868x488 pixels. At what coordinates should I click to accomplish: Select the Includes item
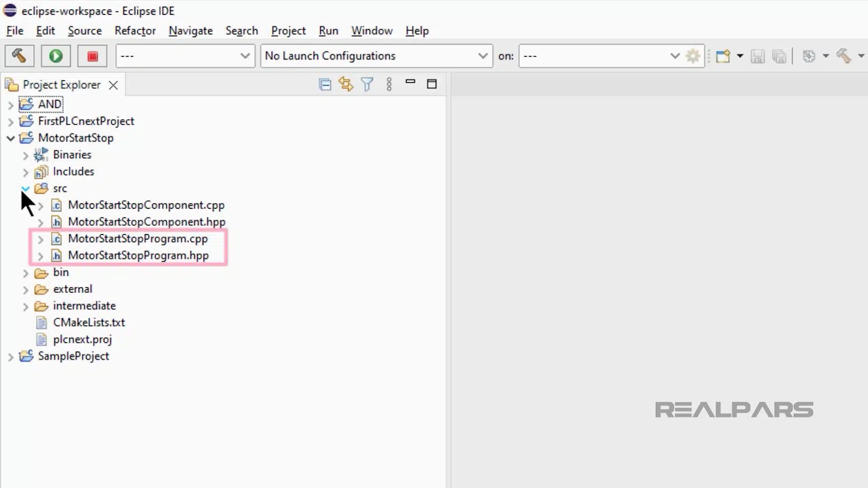pyautogui.click(x=73, y=171)
